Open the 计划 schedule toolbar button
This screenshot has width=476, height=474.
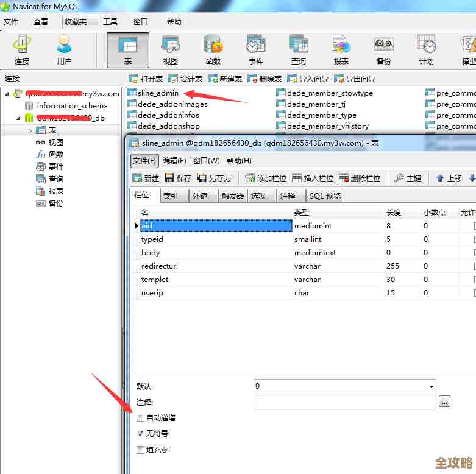[426, 50]
